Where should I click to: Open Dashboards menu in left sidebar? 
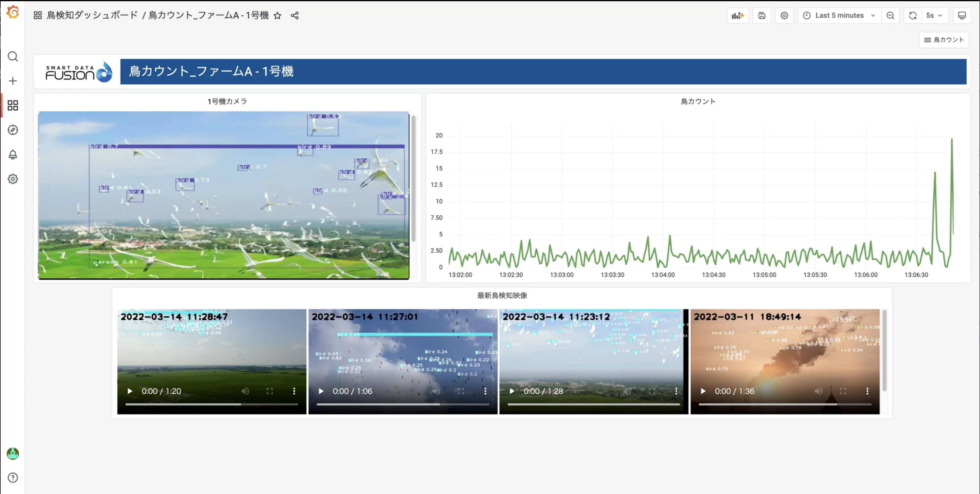click(13, 106)
